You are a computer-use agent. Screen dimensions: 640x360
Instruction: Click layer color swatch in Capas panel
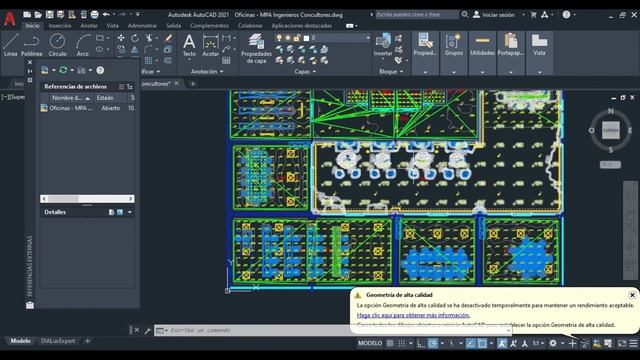tap(306, 38)
